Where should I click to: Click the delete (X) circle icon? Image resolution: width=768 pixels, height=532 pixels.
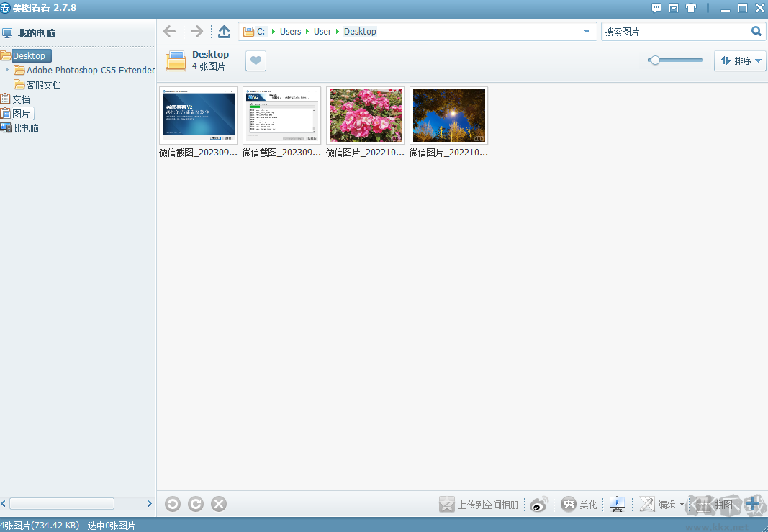click(219, 504)
